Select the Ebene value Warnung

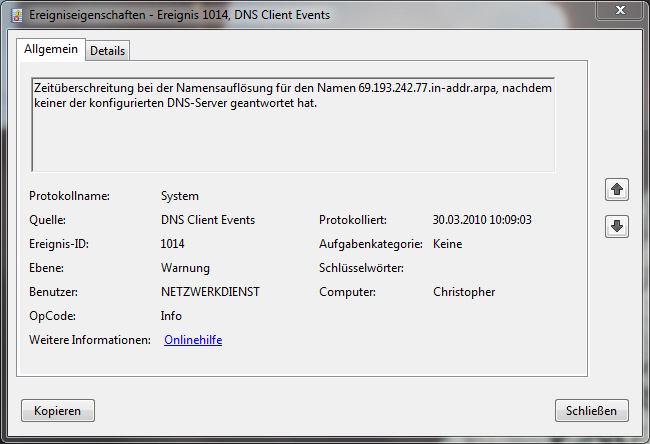pos(185,268)
